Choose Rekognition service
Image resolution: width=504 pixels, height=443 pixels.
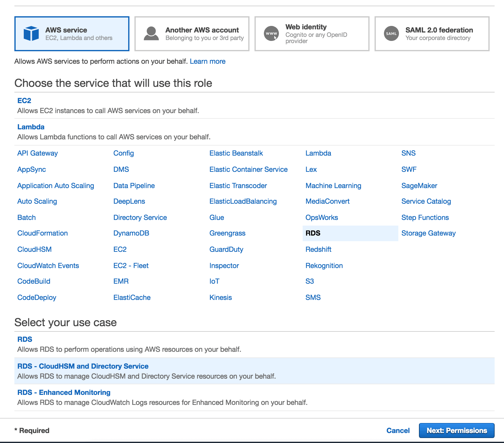point(324,266)
